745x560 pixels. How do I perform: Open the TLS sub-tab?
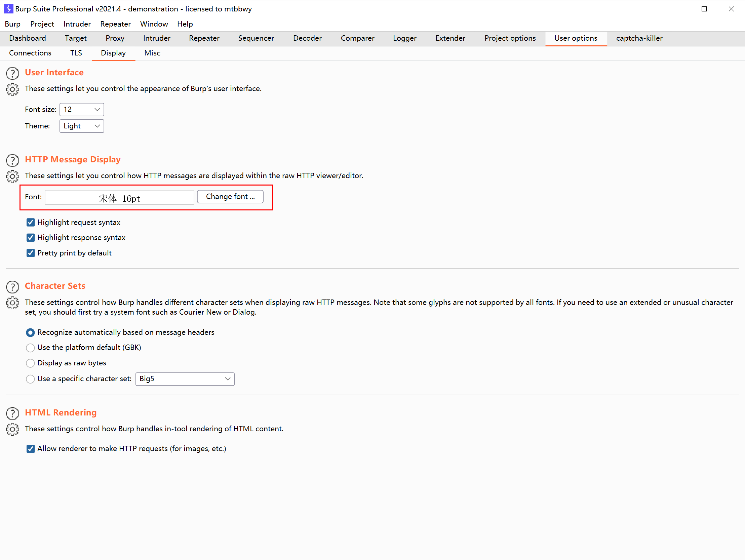click(76, 53)
